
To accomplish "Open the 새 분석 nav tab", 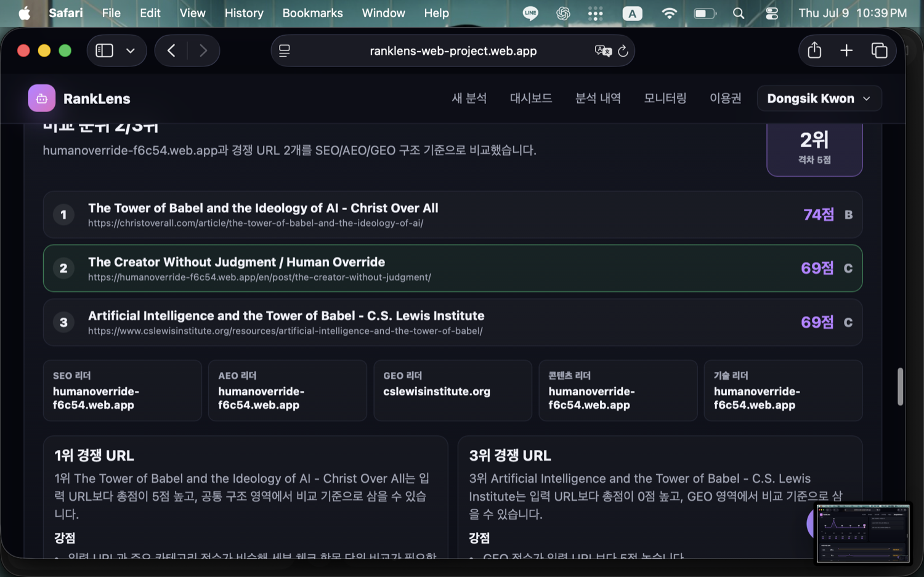I will tap(469, 99).
